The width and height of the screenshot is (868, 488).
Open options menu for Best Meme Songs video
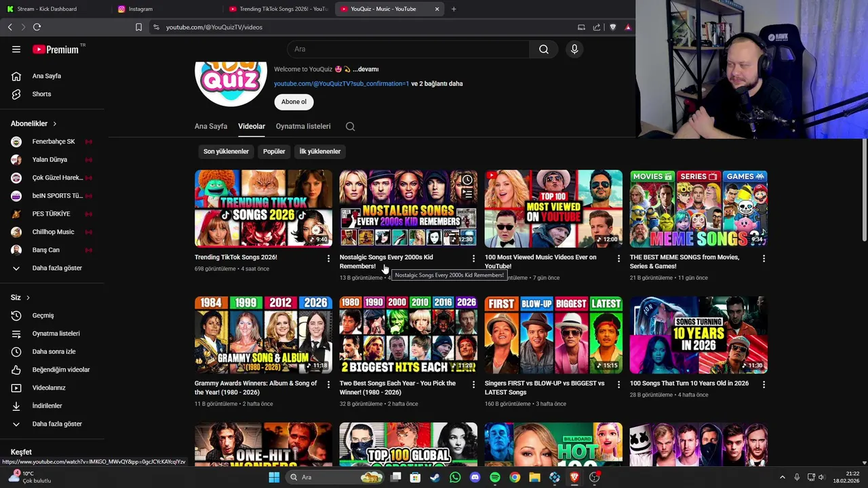tap(764, 259)
